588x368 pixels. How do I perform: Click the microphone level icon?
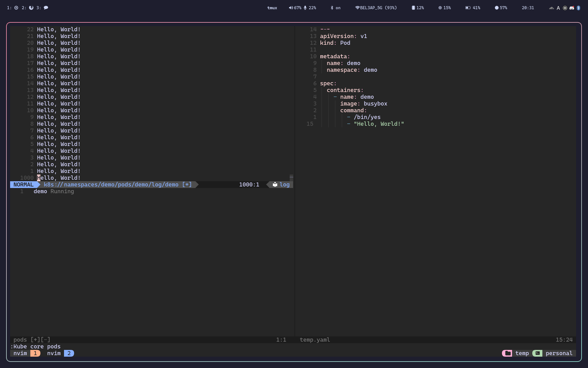pos(305,8)
